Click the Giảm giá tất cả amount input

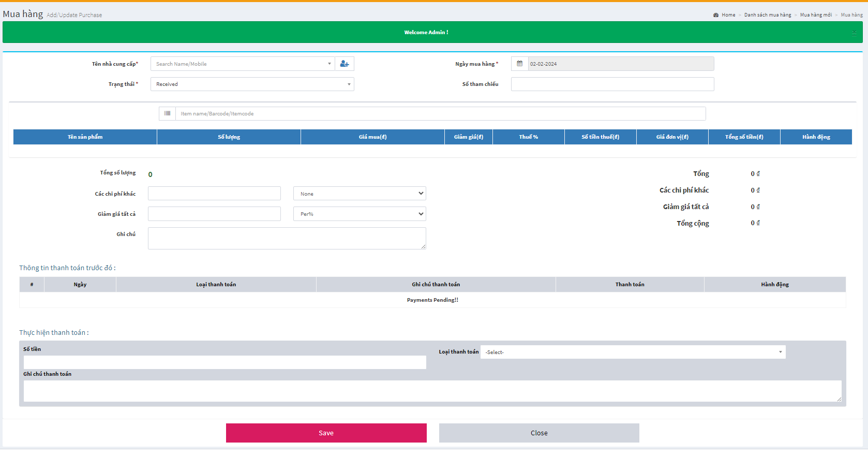pos(214,214)
